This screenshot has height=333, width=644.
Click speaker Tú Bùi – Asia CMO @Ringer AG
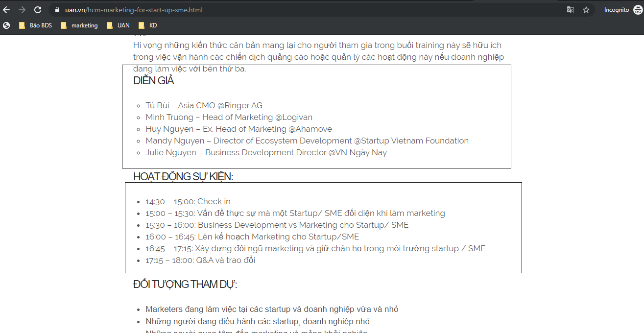pyautogui.click(x=204, y=105)
